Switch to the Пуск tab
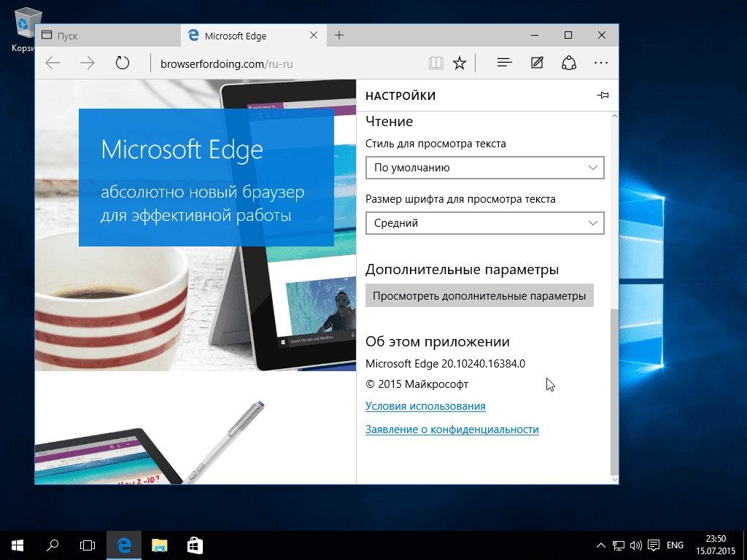Image resolution: width=747 pixels, height=560 pixels. [108, 36]
